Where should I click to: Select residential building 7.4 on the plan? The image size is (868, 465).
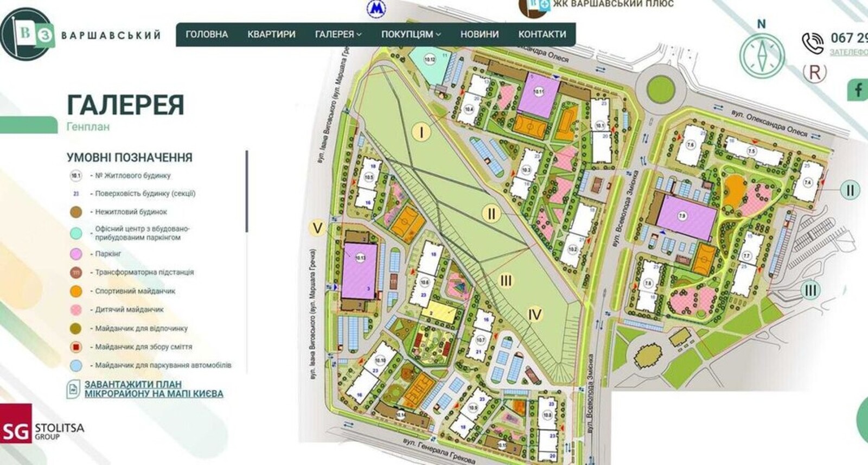pyautogui.click(x=808, y=183)
